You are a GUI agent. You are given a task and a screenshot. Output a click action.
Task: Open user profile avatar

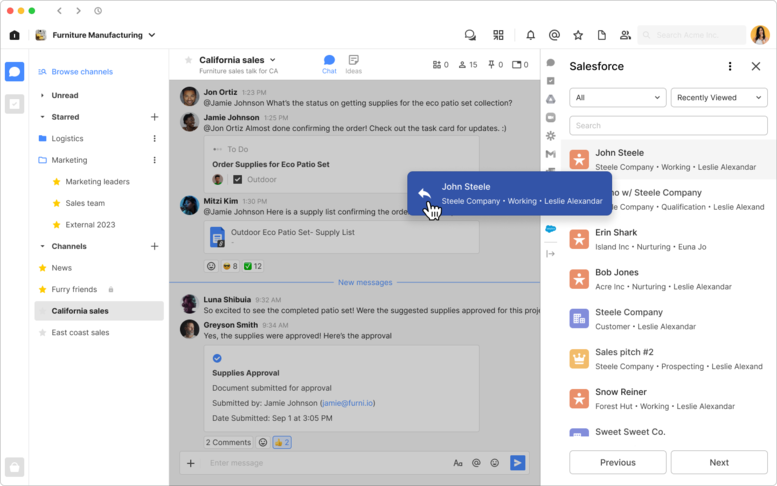pyautogui.click(x=760, y=35)
